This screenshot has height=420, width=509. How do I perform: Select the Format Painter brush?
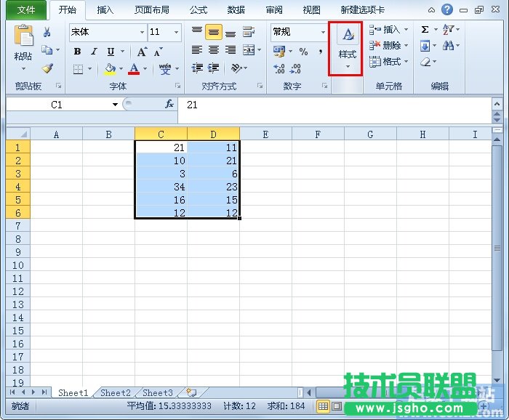click(x=47, y=68)
